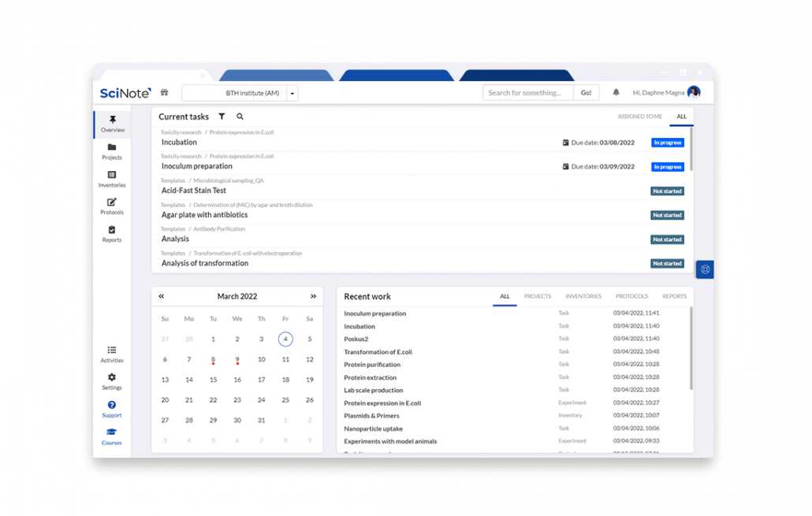Show only Inventories in Recent work
The image size is (812, 516).
(x=583, y=296)
